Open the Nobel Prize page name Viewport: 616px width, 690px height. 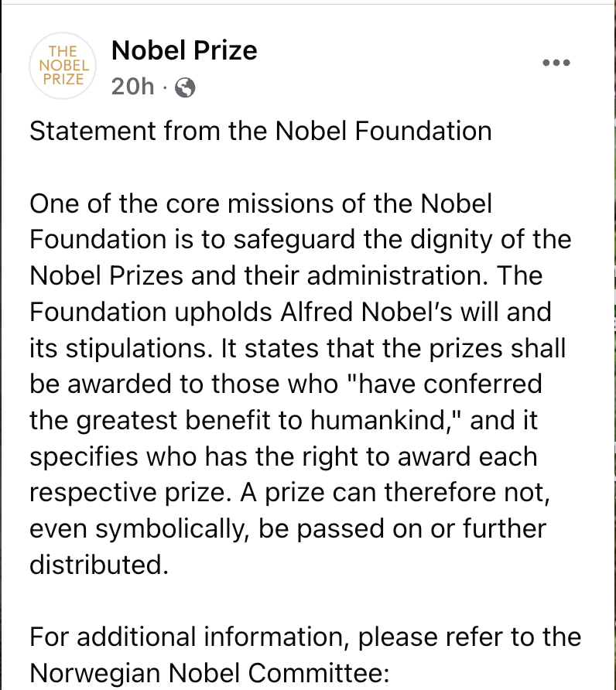pos(184,51)
